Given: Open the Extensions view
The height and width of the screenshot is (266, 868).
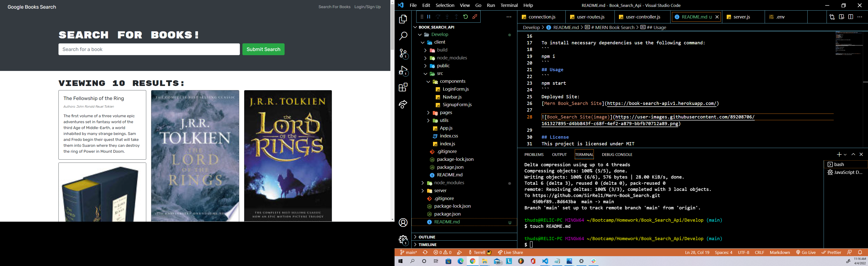Looking at the screenshot, I should click(x=403, y=87).
